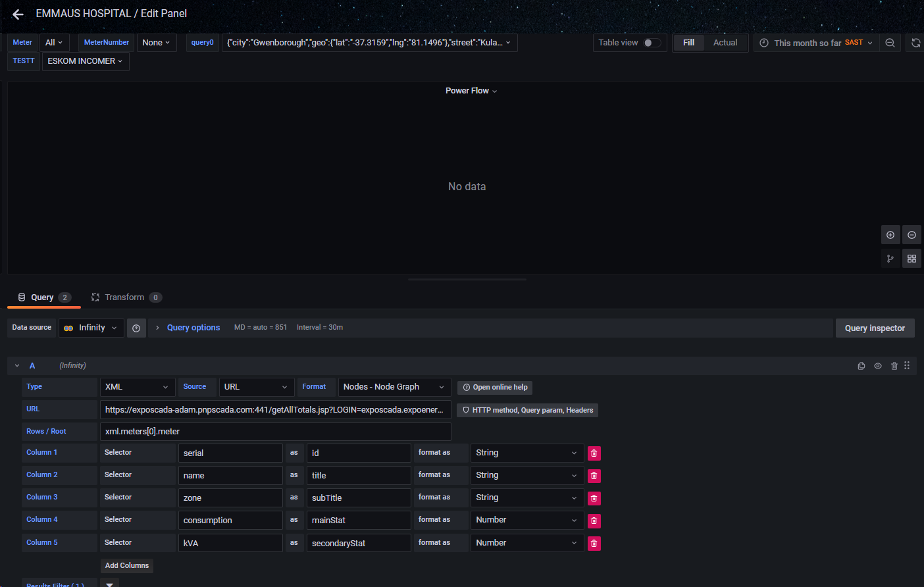Switch panel display to Actual
This screenshot has width=924, height=587.
[x=725, y=42]
